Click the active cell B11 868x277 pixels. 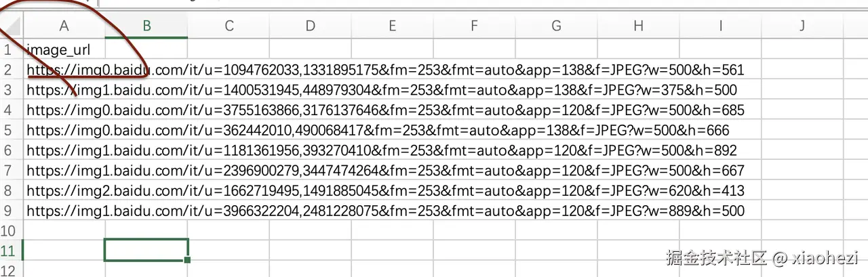point(146,250)
